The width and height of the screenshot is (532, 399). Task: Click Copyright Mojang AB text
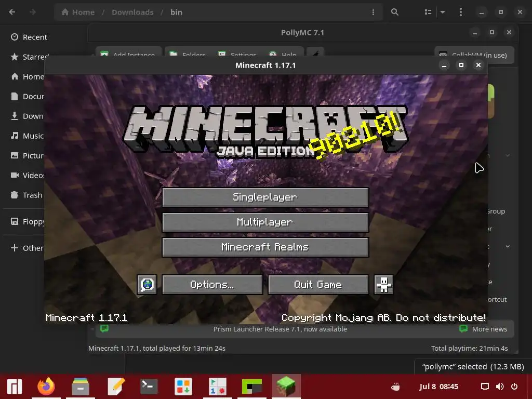point(383,317)
